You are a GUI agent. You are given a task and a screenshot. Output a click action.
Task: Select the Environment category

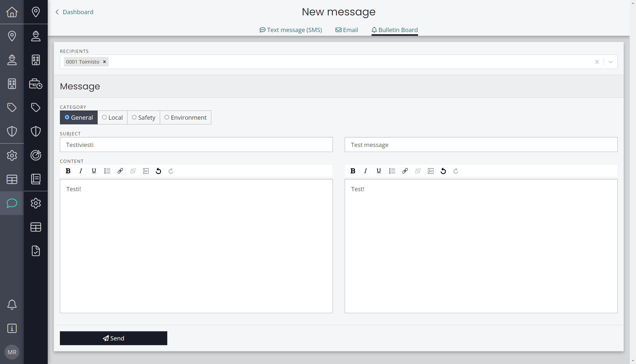click(185, 117)
